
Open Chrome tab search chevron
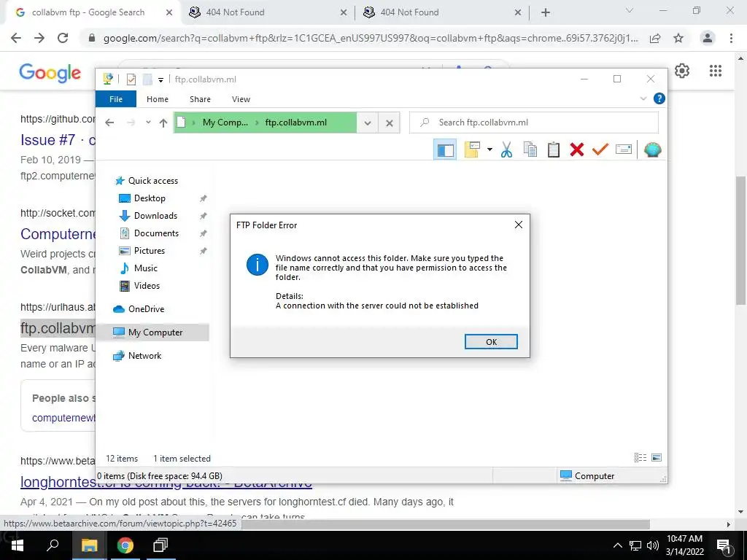click(630, 10)
